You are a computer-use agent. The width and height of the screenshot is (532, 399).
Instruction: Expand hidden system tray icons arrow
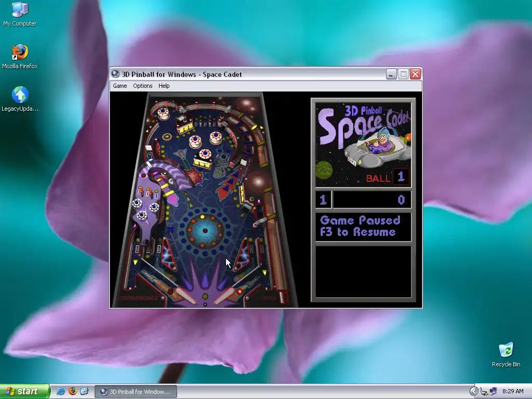pyautogui.click(x=474, y=392)
